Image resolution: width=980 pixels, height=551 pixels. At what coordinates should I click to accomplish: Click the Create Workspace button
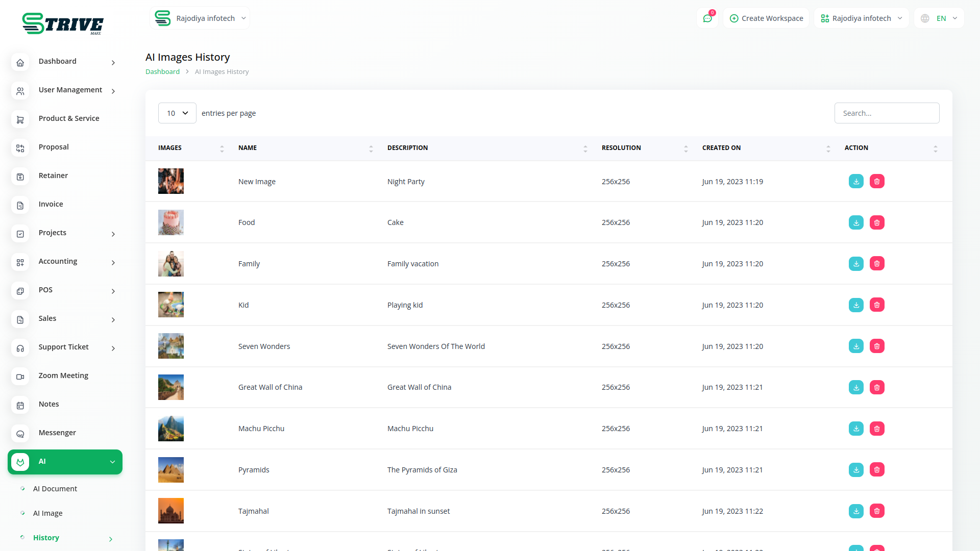(x=766, y=18)
